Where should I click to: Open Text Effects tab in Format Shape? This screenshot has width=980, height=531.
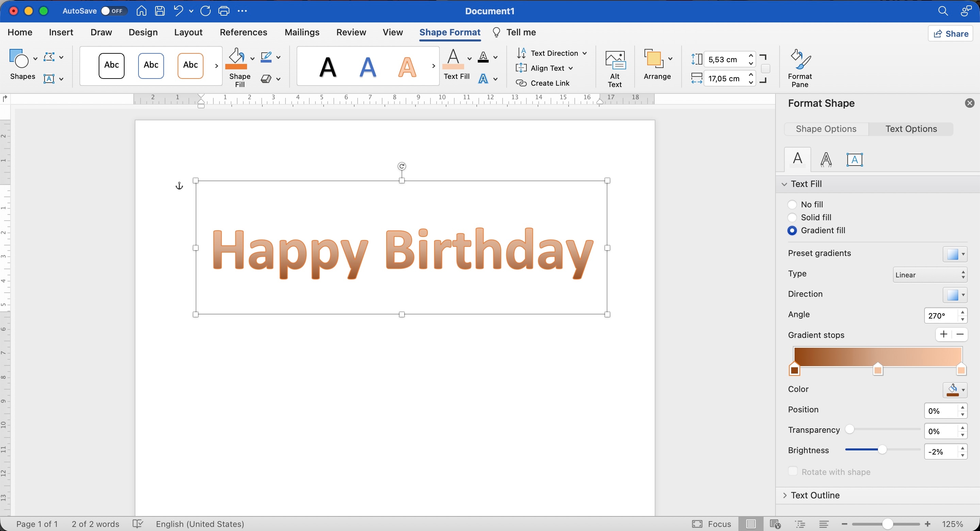point(826,159)
